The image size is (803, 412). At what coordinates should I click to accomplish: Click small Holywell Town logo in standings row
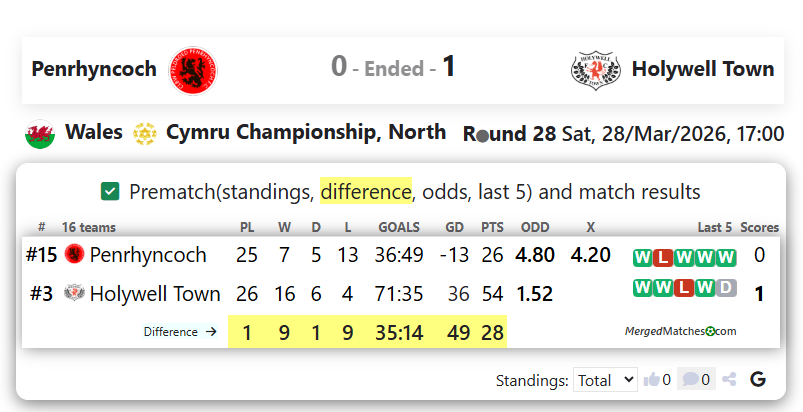point(73,294)
